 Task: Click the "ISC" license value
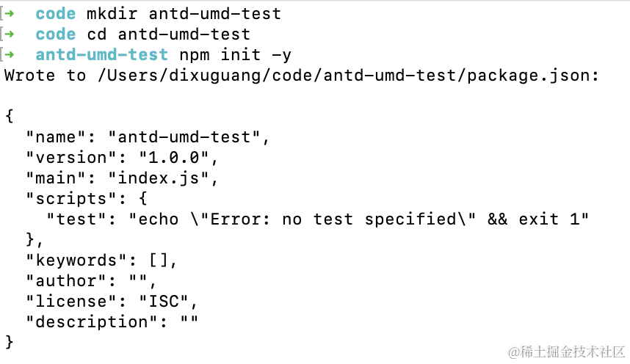tap(164, 302)
